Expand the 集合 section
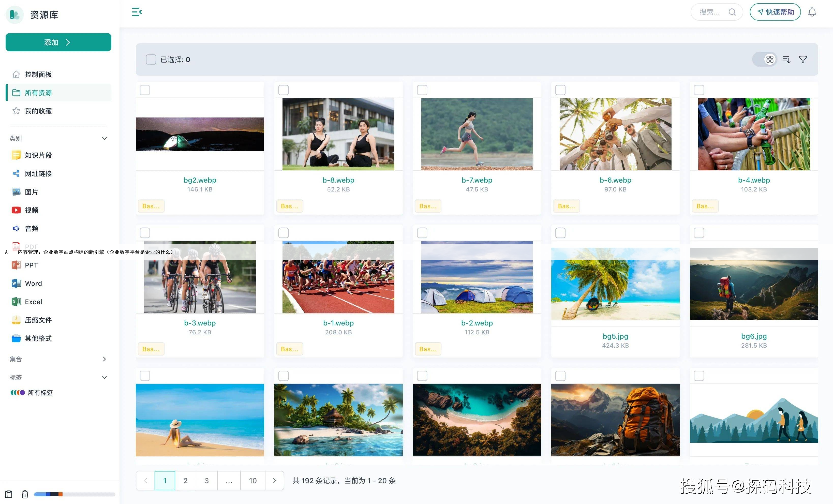The image size is (833, 504). click(104, 359)
